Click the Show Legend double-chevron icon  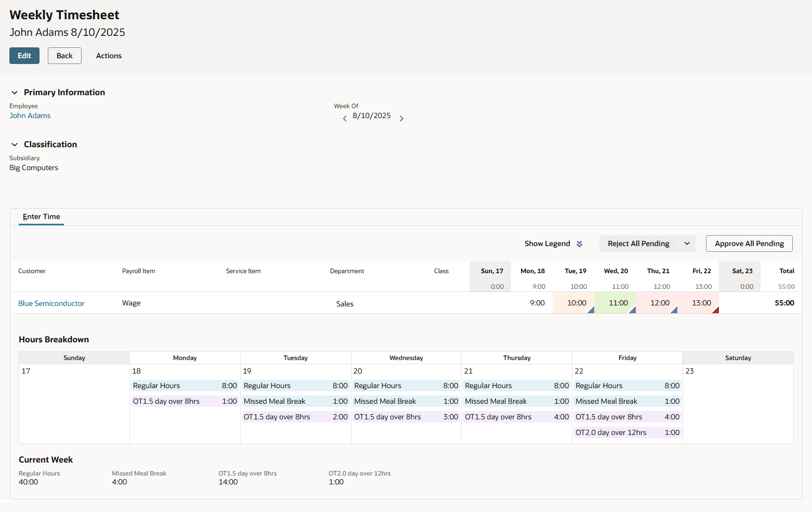click(x=579, y=243)
